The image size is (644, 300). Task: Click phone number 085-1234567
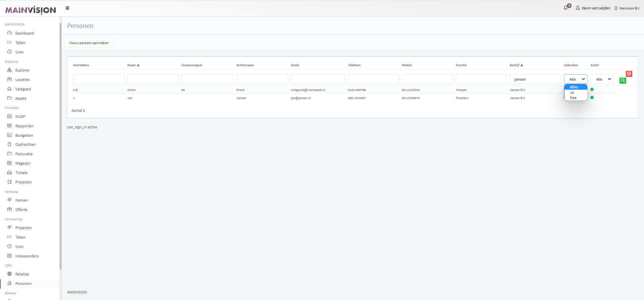(357, 98)
